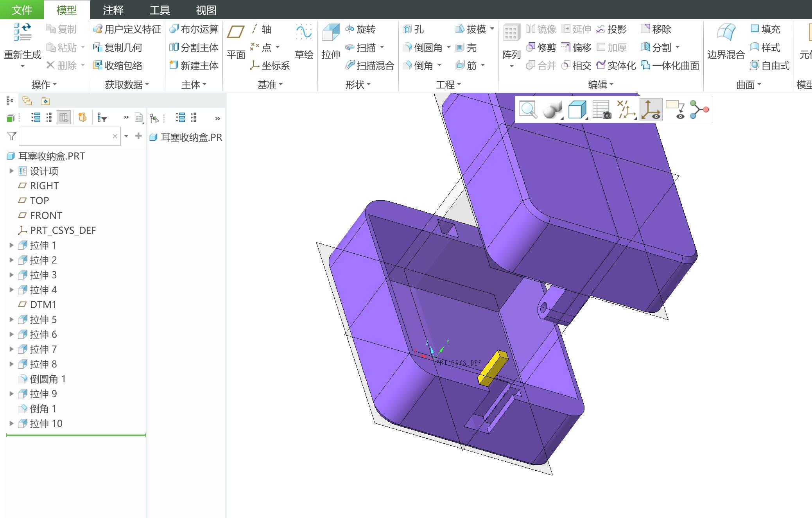Switch to the 视图 ribbon tab
This screenshot has height=518, width=812.
(206, 10)
